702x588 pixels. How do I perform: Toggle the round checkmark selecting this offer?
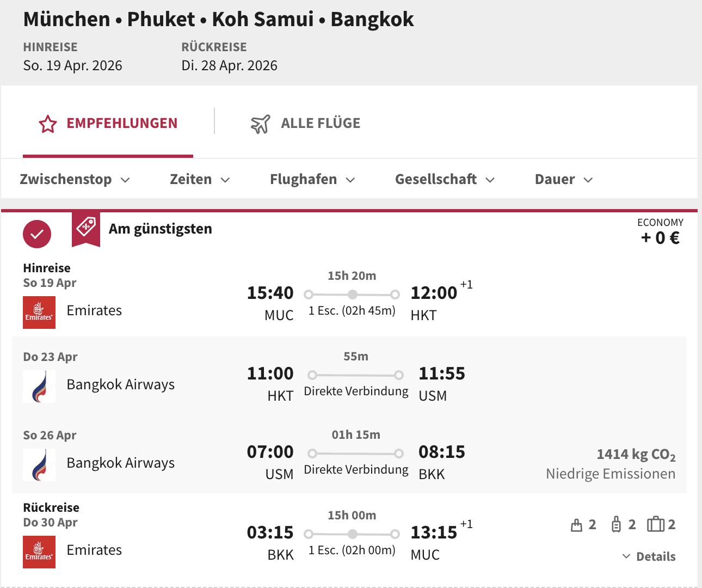[37, 234]
